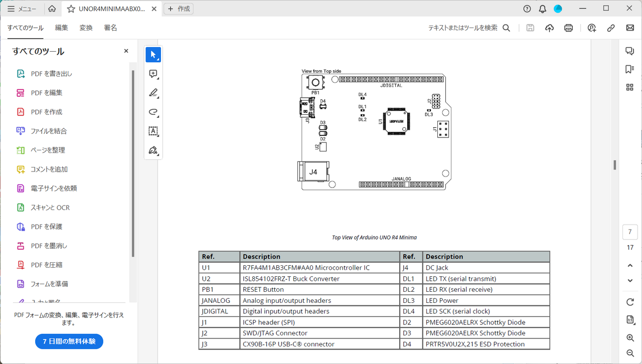The height and width of the screenshot is (364, 642).
Task: Choose the add comment tool
Action: [x=153, y=74]
